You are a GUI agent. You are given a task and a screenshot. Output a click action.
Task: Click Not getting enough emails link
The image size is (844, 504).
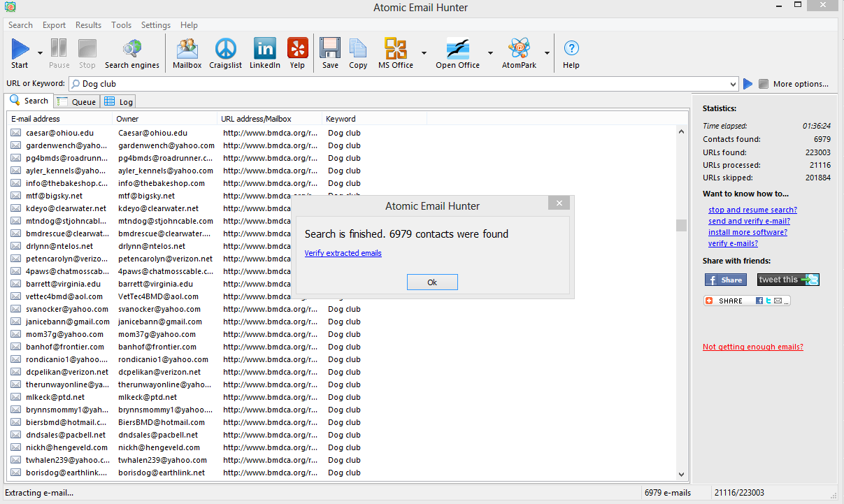(753, 347)
